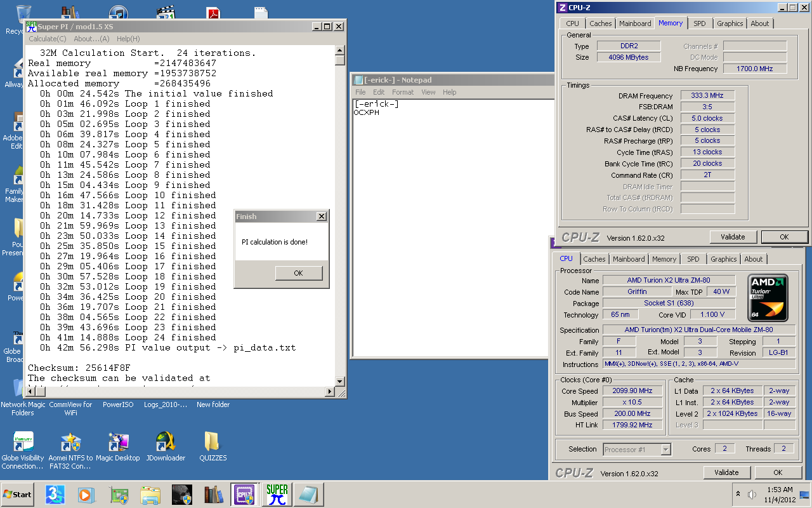Click the Loop 24 finished line
Screen dimensions: 812x508
[128, 337]
